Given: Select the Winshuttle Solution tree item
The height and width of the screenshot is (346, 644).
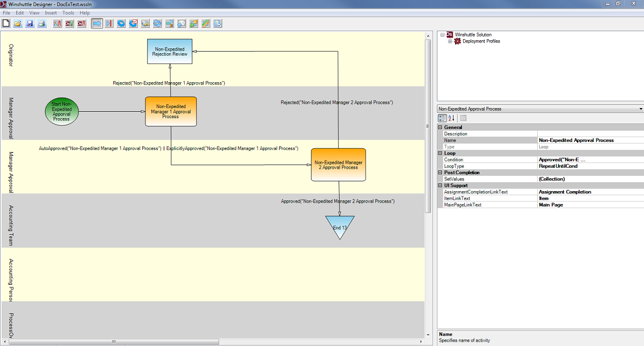Looking at the screenshot, I should [x=473, y=34].
